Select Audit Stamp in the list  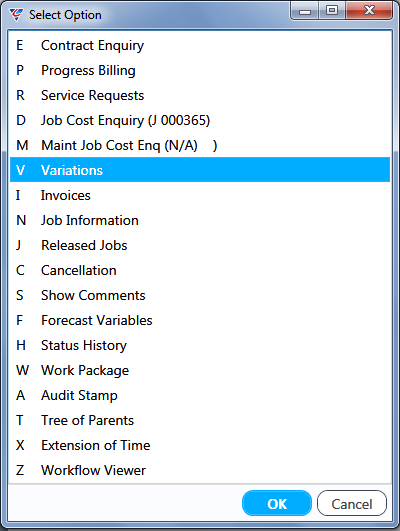click(200, 396)
